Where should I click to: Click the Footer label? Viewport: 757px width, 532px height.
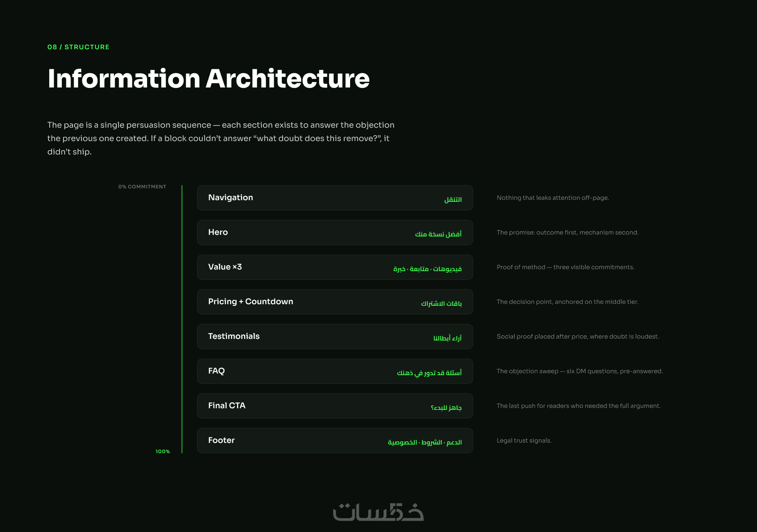tap(222, 440)
